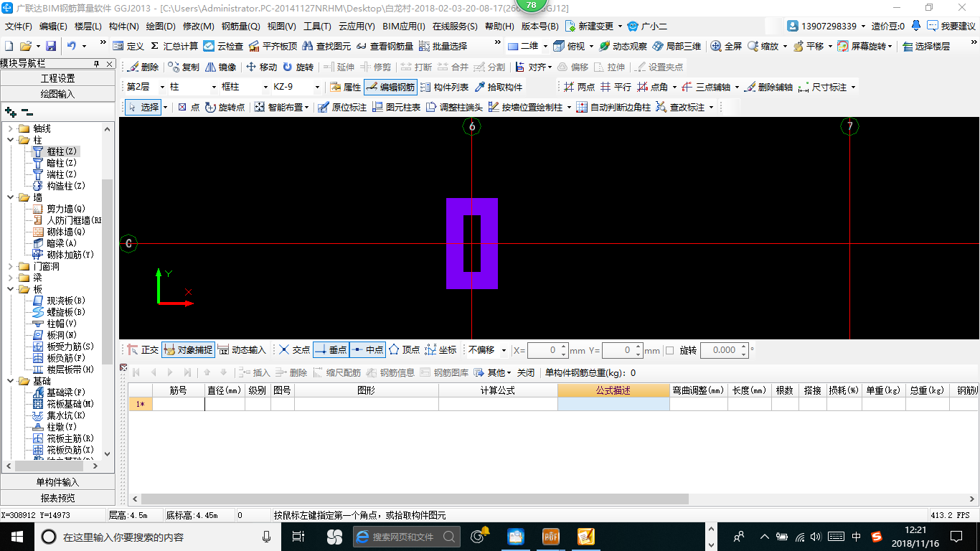Toggle 对象捕捉 object snap
980x551 pixels.
(188, 350)
